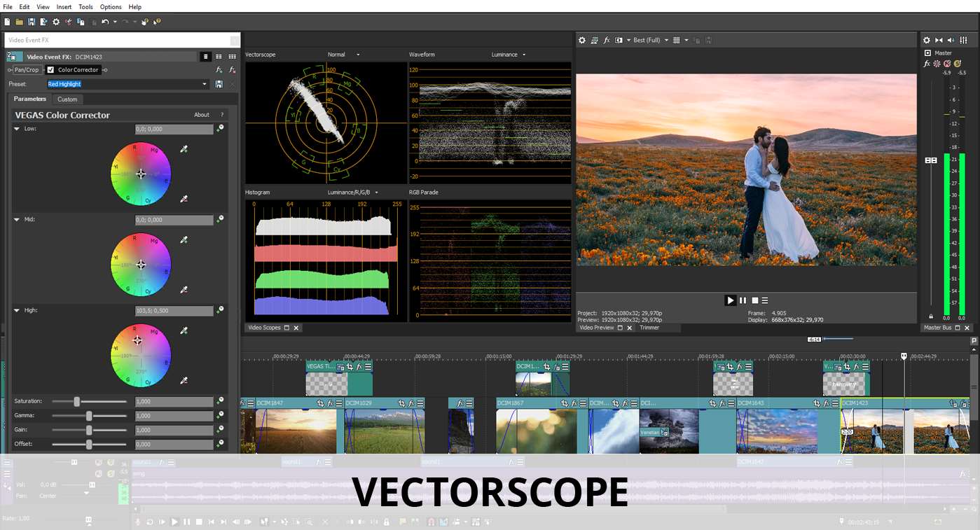Image resolution: width=980 pixels, height=530 pixels.
Task: Toggle animate button beside High value field
Action: (220, 310)
